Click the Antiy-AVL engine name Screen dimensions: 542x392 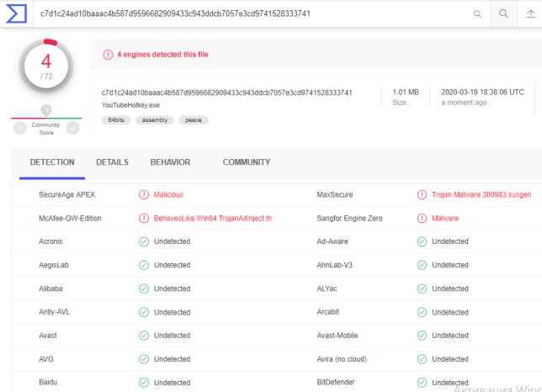[x=54, y=312]
